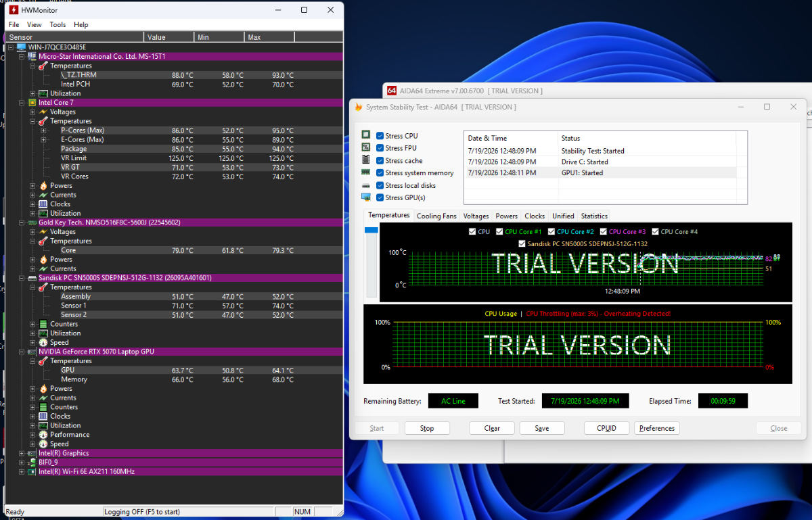Click the battery icon beside BIF0_9
Screen dimensions: 812x520
pos(32,463)
